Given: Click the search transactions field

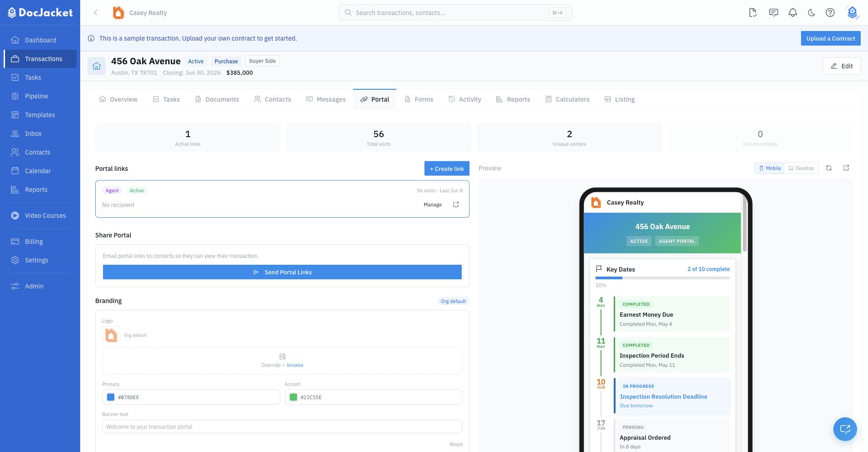Looking at the screenshot, I should [x=455, y=13].
